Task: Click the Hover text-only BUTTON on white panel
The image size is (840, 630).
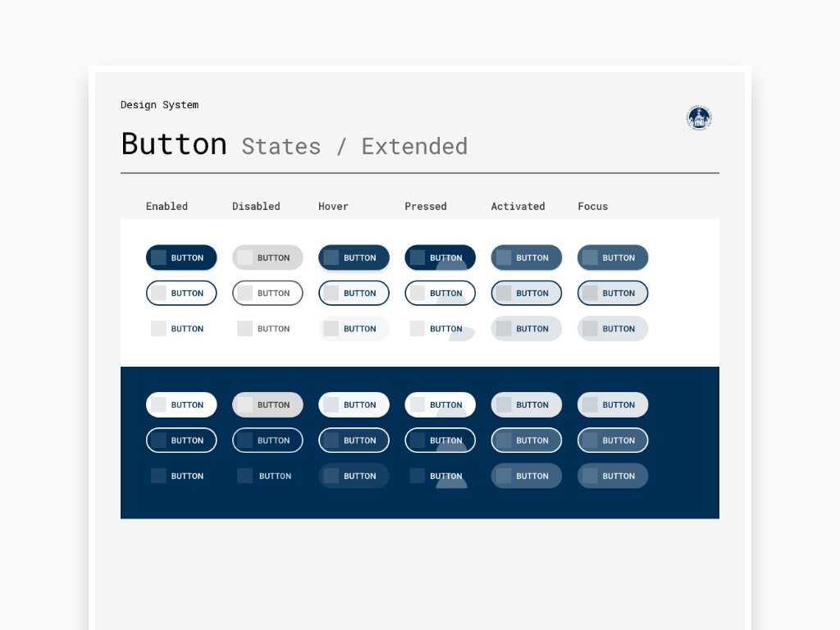Action: coord(354,328)
